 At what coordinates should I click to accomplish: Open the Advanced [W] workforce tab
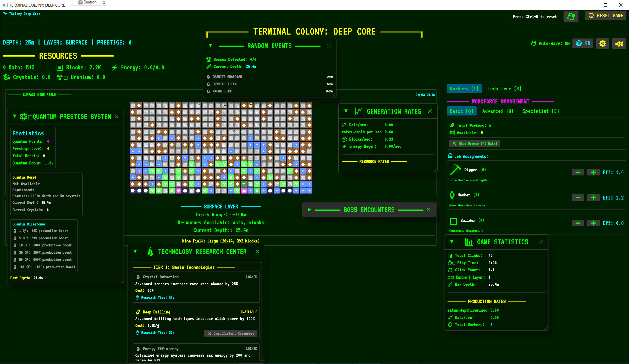click(x=498, y=111)
